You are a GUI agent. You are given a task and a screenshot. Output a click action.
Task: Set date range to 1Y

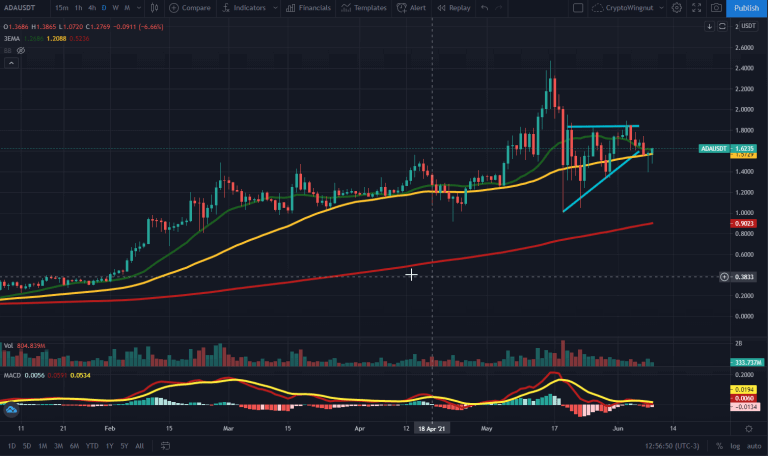[109, 446]
